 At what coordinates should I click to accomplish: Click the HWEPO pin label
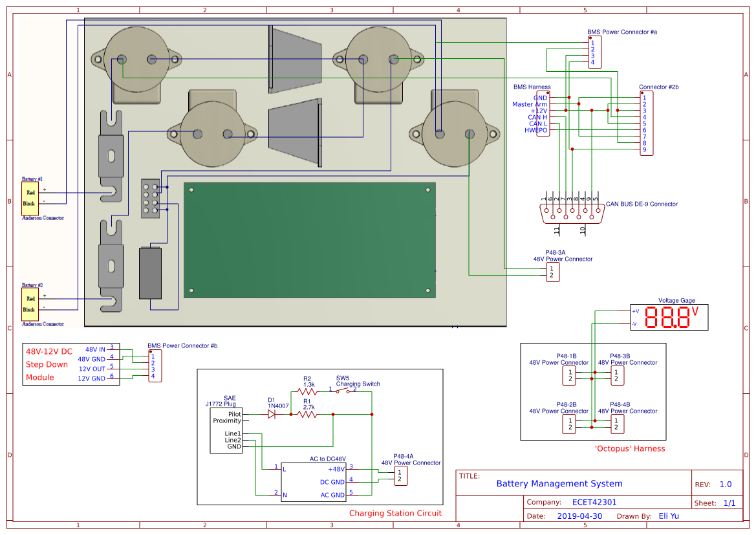pyautogui.click(x=535, y=130)
